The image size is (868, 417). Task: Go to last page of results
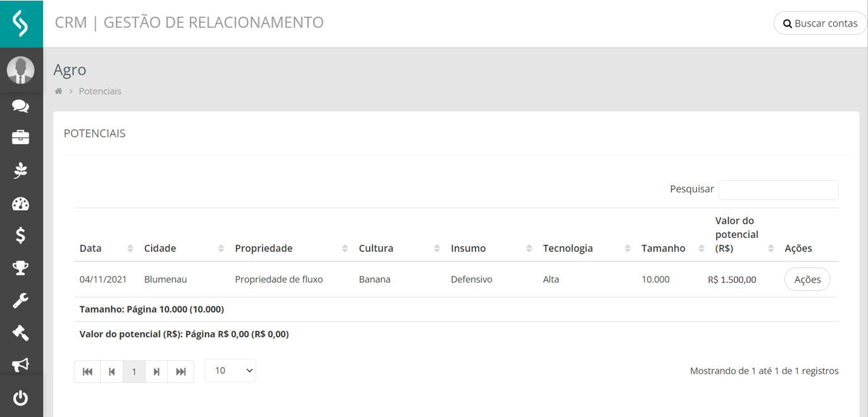point(180,371)
